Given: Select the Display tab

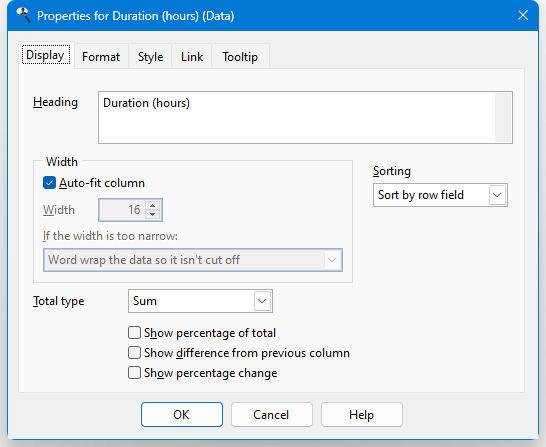Looking at the screenshot, I should pos(46,55).
